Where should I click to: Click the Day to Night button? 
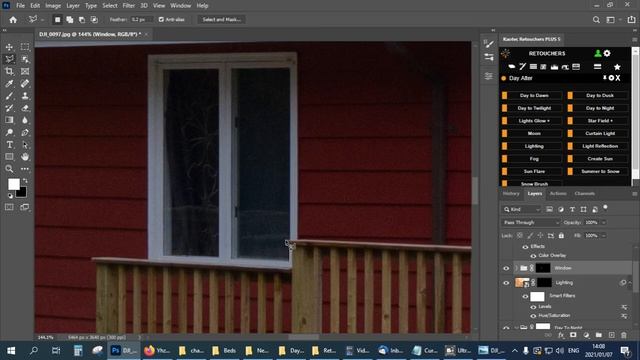[600, 108]
